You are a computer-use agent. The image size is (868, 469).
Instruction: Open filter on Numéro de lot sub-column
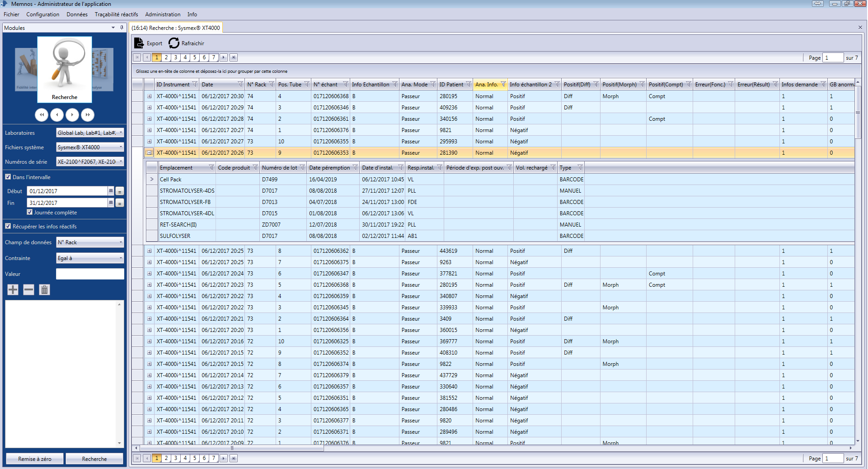click(302, 168)
